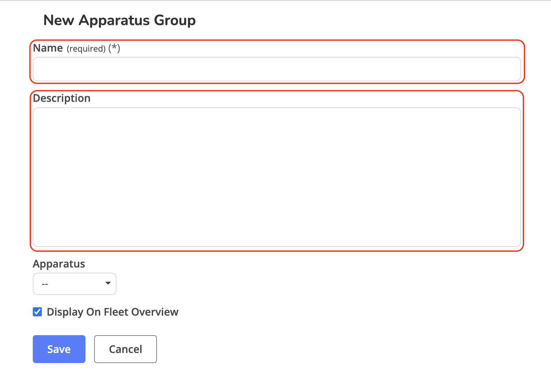Open the Apparatus dropdown
This screenshot has height=392, width=551.
74,284
